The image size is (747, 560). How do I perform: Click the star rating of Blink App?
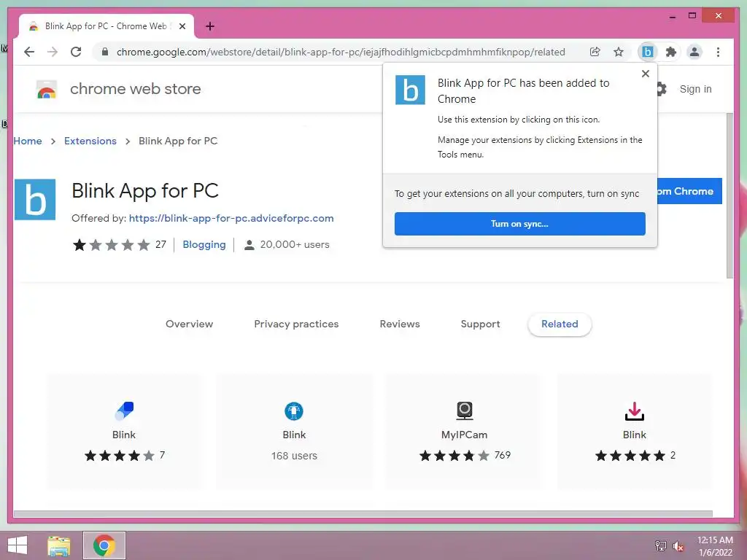pos(111,245)
